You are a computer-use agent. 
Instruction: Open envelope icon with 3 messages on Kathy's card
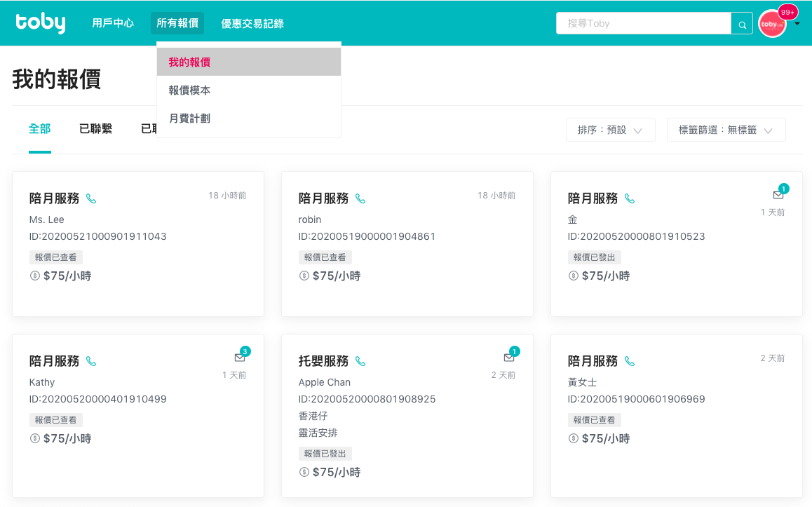pos(240,358)
